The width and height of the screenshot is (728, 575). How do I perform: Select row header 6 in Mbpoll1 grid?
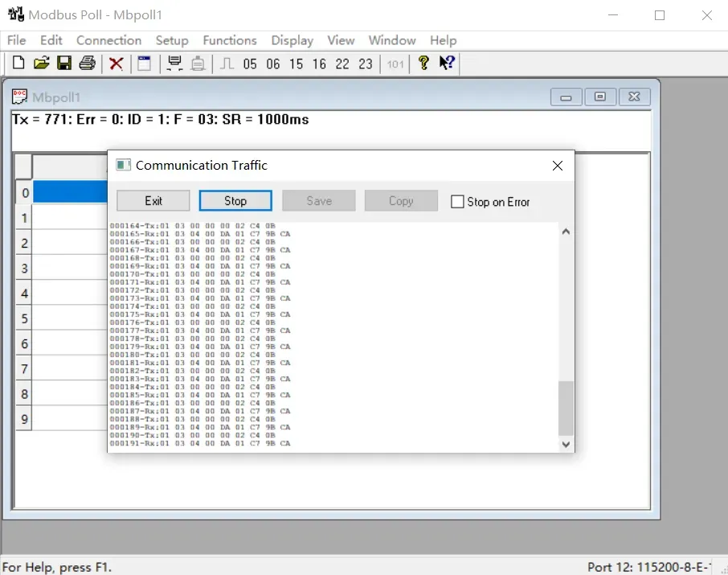(x=24, y=343)
